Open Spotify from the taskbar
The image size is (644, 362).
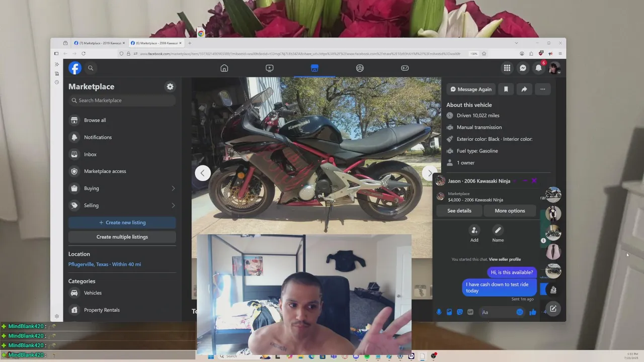click(x=367, y=356)
